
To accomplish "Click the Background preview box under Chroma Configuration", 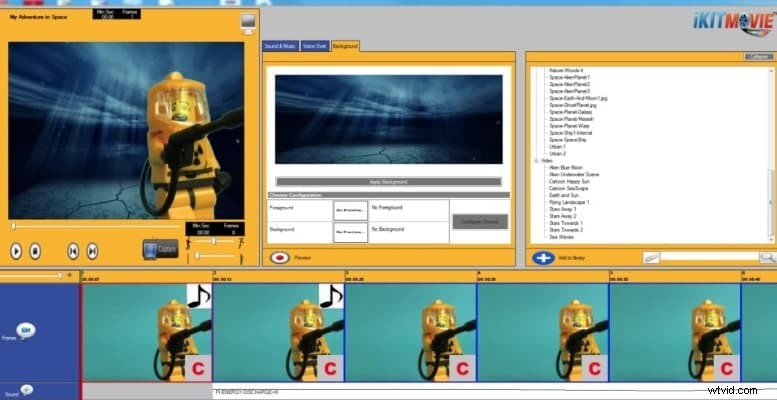I will pos(351,232).
